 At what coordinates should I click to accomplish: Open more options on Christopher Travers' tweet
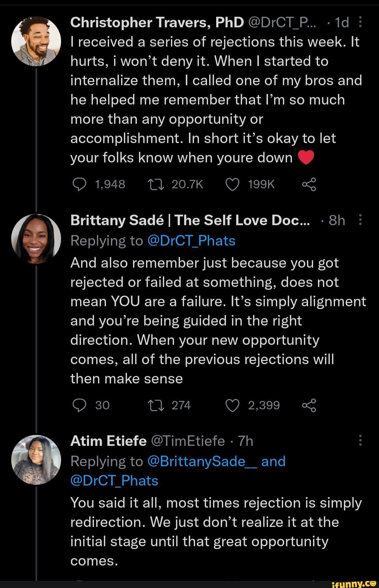point(360,23)
